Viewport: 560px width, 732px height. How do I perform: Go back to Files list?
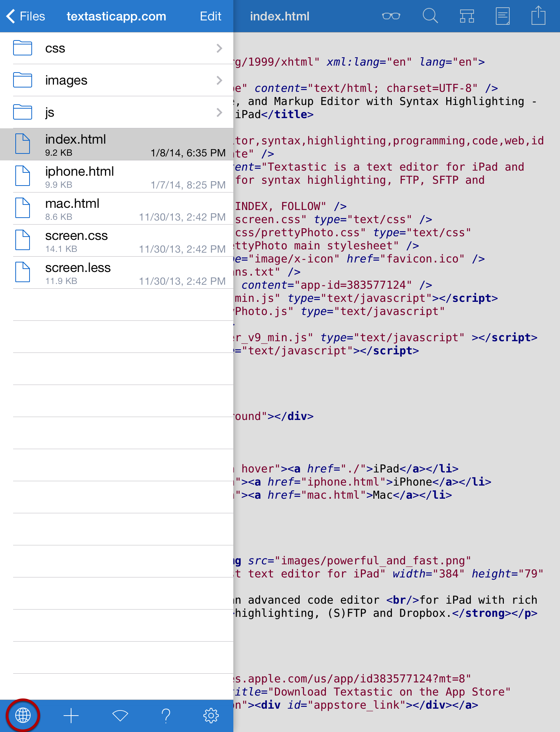coord(26,16)
